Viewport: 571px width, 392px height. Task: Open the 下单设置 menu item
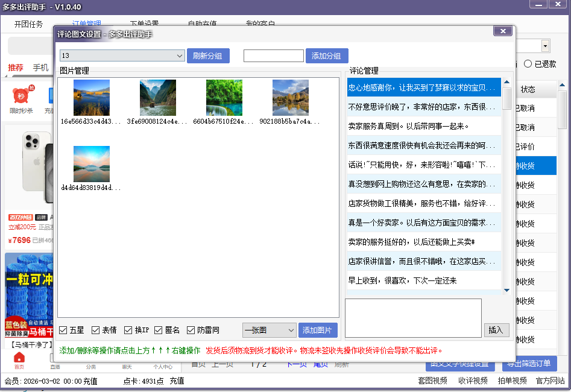[x=143, y=23]
